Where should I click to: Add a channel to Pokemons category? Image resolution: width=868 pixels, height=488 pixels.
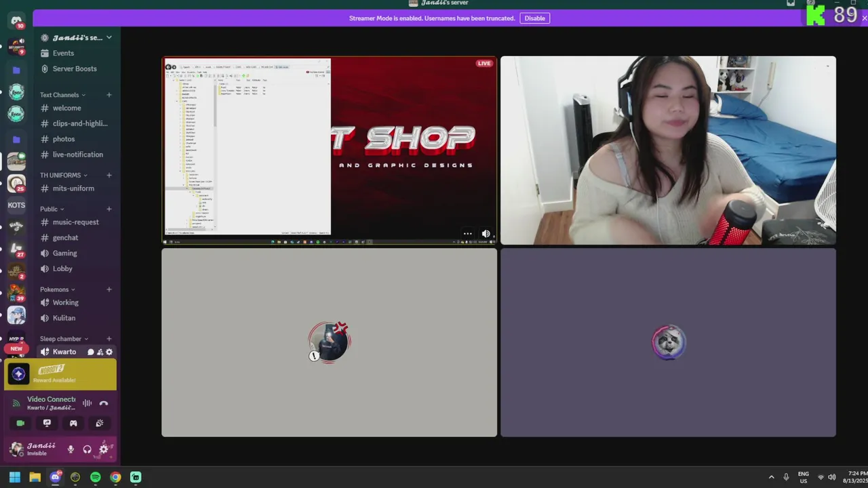point(109,289)
